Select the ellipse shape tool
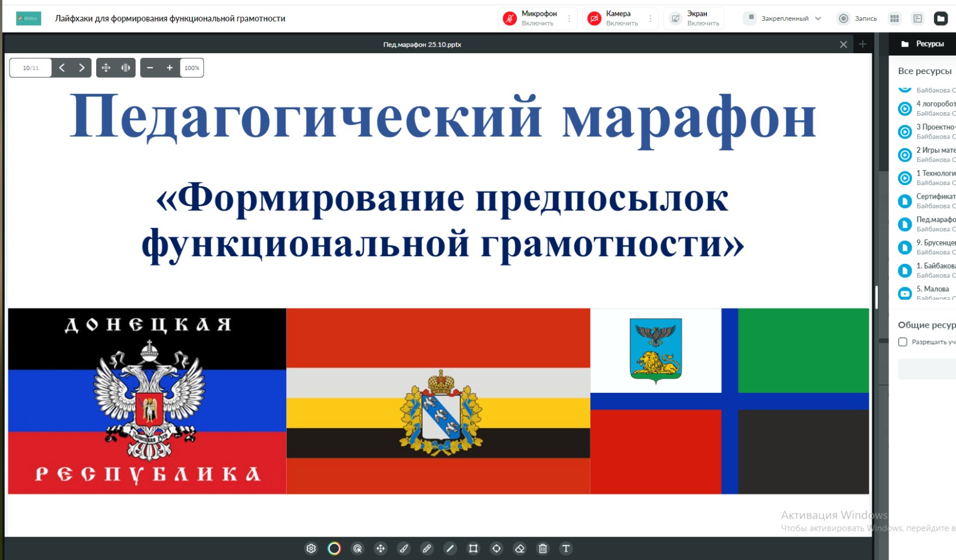The image size is (956, 560). (497, 549)
